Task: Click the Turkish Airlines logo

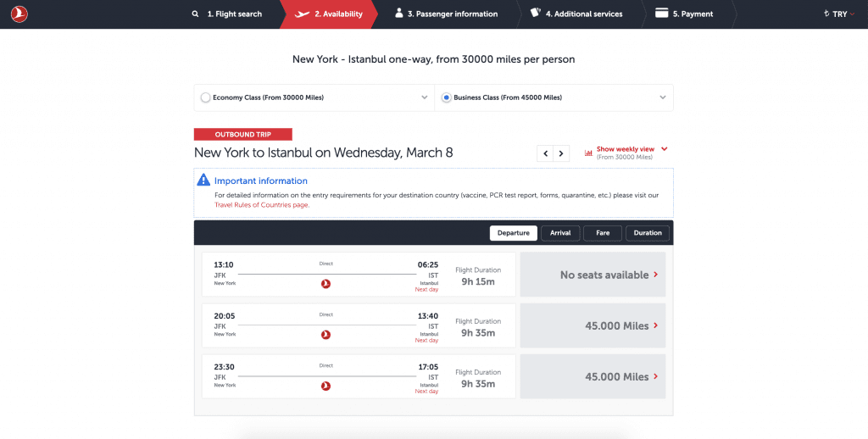Action: (x=19, y=14)
